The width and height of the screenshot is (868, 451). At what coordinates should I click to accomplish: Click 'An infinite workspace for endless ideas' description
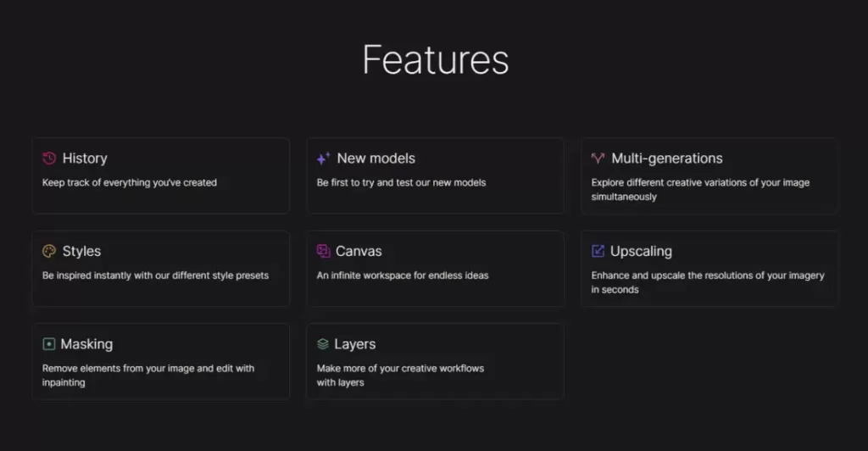403,276
